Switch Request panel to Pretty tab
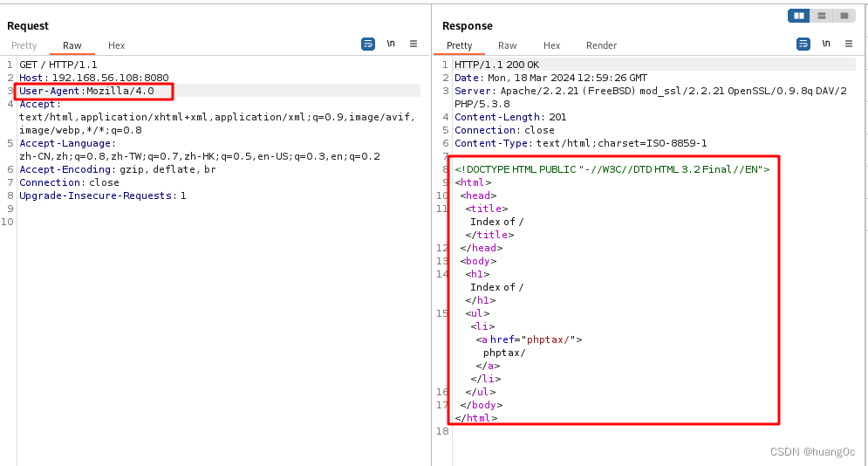Viewport: 868px width, 466px height. pos(24,45)
